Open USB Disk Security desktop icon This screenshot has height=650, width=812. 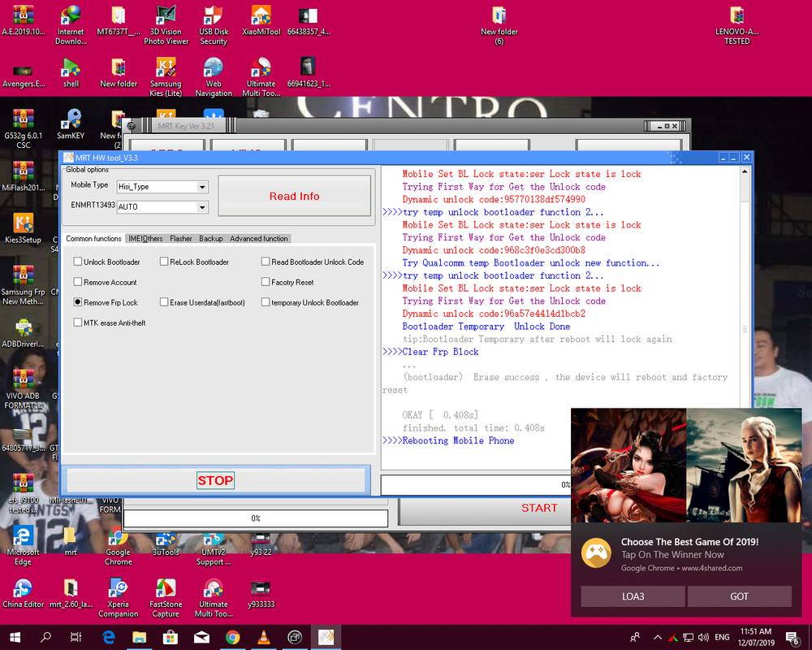(214, 25)
